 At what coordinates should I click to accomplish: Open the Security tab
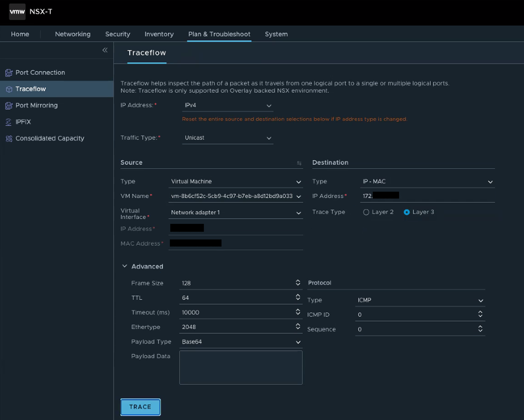pyautogui.click(x=118, y=34)
